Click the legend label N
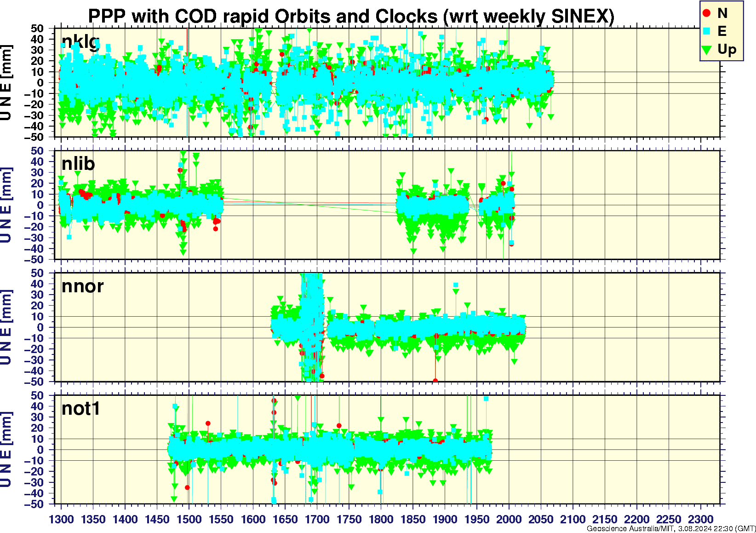Image resolution: width=756 pixels, height=533 pixels. (722, 13)
